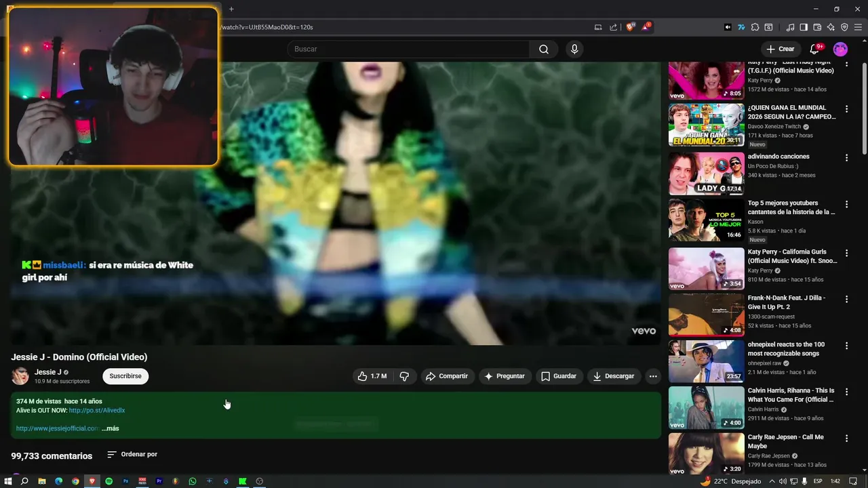This screenshot has width=868, height=488.
Task: Save video with Guardar button
Action: coord(559,376)
